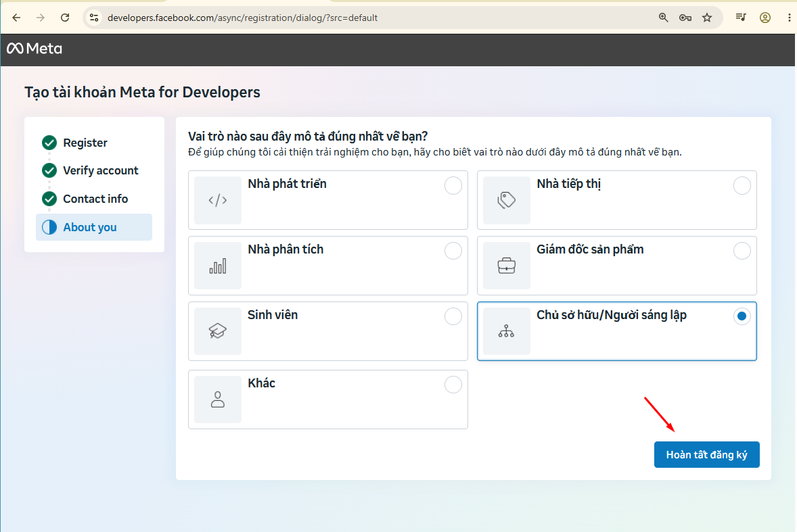The image size is (797, 532).
Task: Reload the page with the refresh icon
Action: tap(65, 18)
